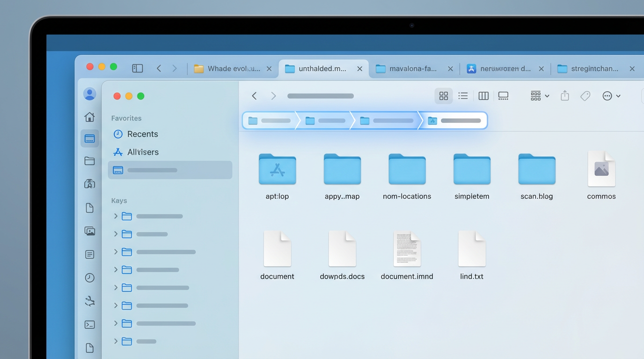Click the terminal icon in left rail

(x=89, y=324)
